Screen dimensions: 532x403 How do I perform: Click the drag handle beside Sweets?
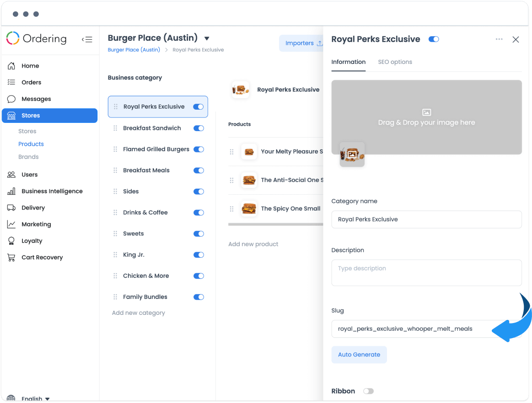tap(115, 234)
